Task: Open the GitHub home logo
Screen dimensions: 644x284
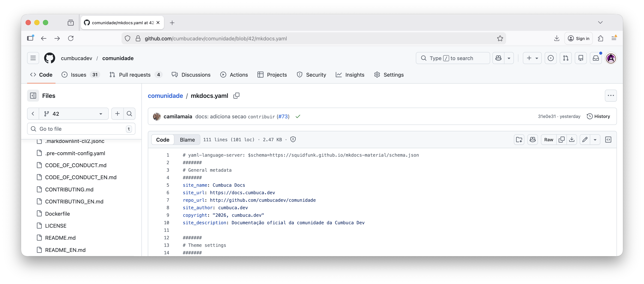Action: [49, 58]
